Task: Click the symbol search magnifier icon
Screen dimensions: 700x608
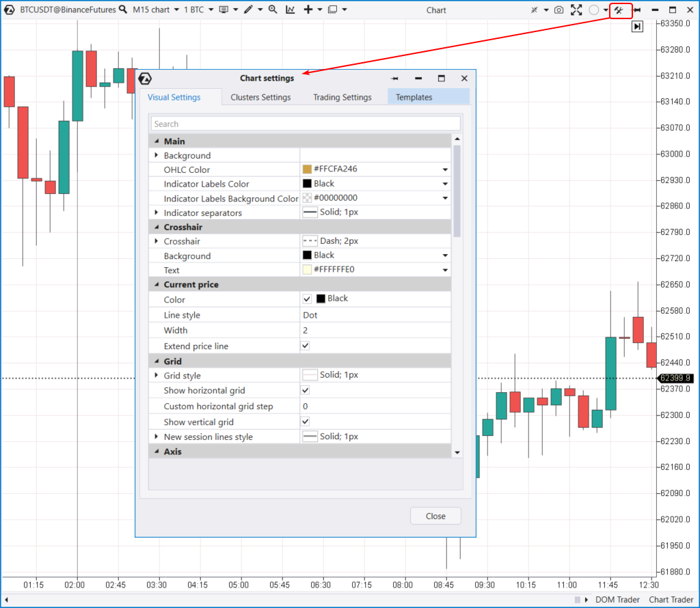Action: [122, 10]
